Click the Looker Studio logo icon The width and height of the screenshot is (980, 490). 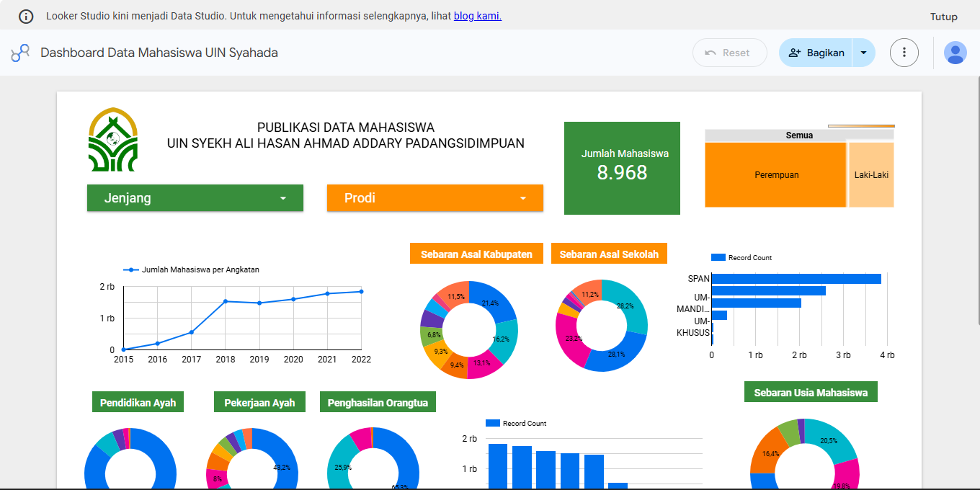pos(20,53)
